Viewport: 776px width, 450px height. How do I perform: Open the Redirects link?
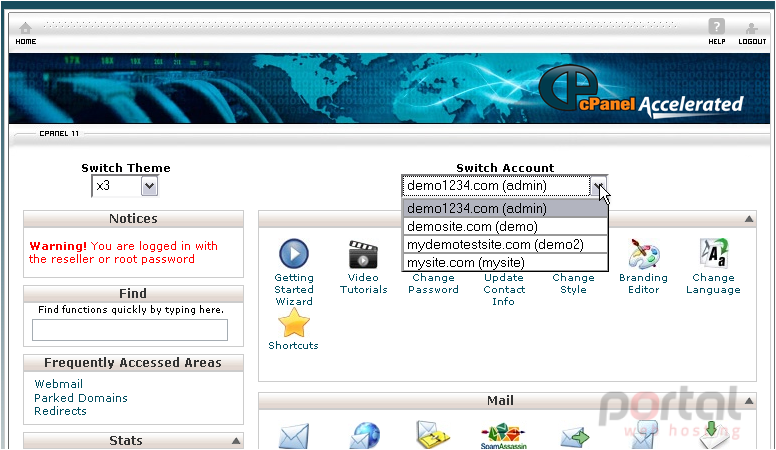tap(60, 411)
